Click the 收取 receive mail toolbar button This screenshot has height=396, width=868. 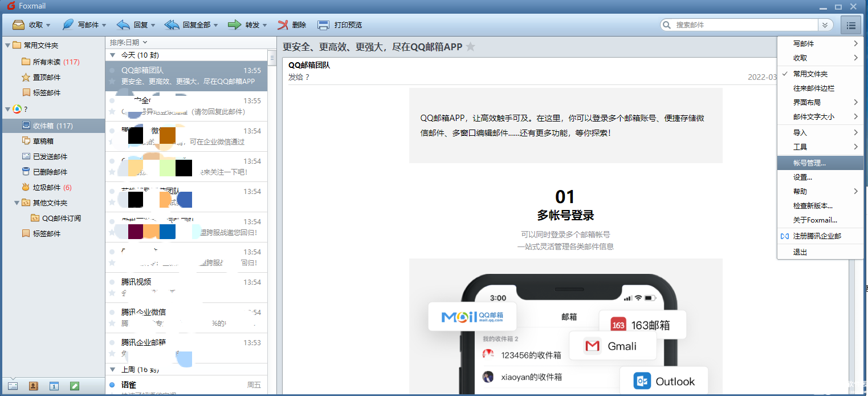[27, 25]
